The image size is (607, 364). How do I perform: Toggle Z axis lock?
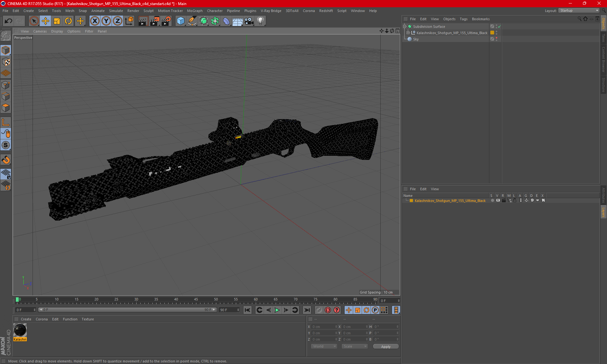(x=118, y=21)
